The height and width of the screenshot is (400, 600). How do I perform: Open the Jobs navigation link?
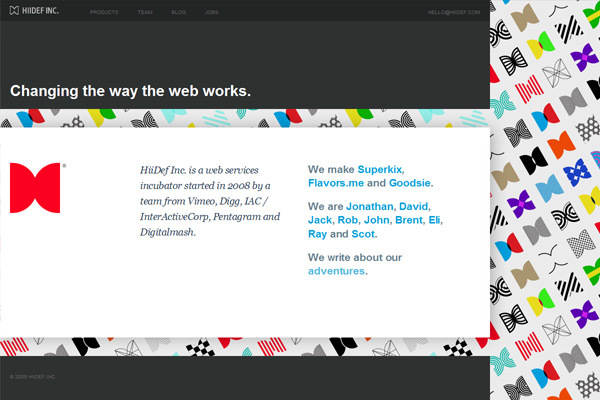212,12
